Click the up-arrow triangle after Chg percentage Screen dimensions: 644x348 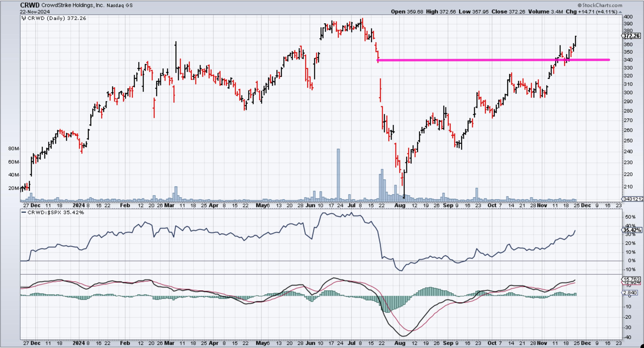[620, 12]
